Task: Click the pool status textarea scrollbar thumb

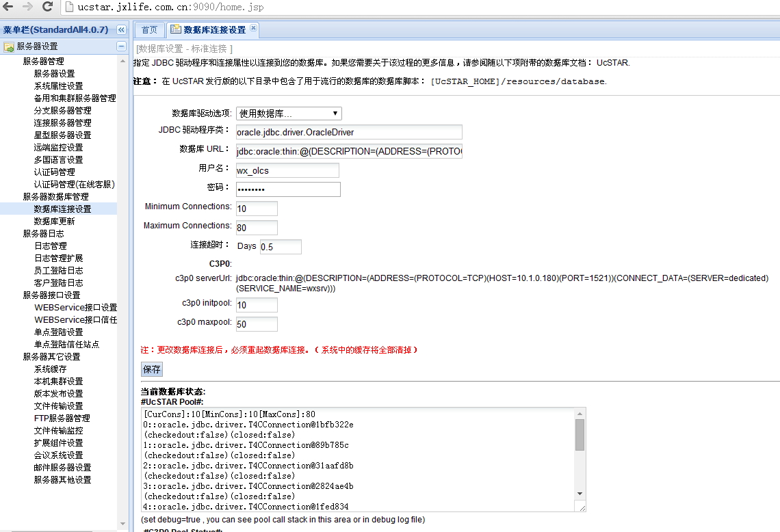Action: [x=580, y=435]
